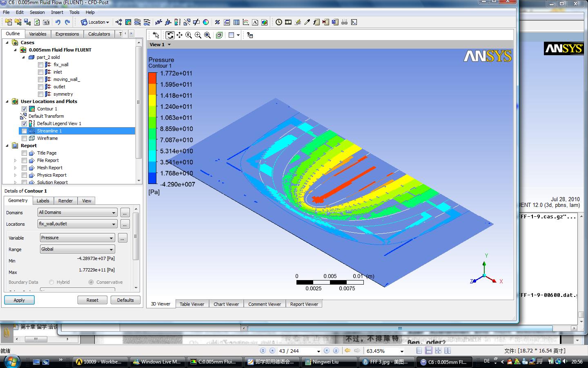Image resolution: width=588 pixels, height=368 pixels.
Task: Open the Color Map icon
Action: pos(206,22)
